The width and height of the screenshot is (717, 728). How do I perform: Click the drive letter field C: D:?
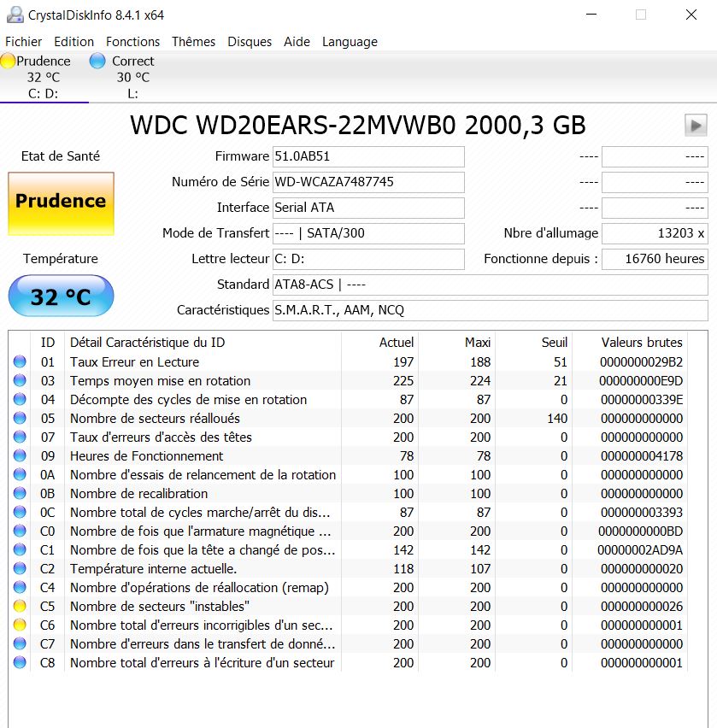[368, 259]
